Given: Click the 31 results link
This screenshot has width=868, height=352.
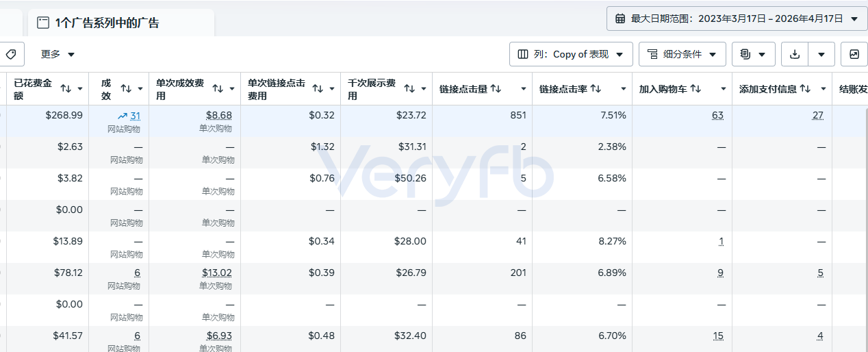Looking at the screenshot, I should [x=135, y=116].
